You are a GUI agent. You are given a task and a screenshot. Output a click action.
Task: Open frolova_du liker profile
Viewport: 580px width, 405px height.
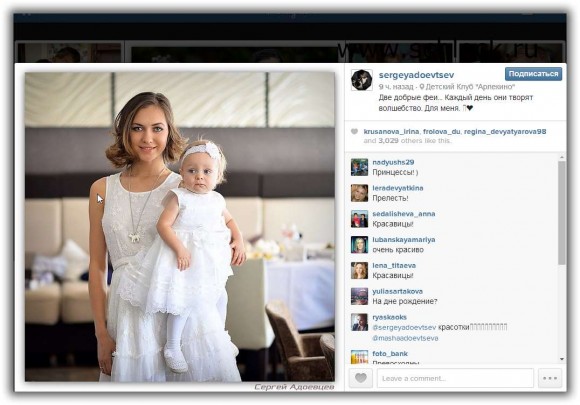[442, 131]
